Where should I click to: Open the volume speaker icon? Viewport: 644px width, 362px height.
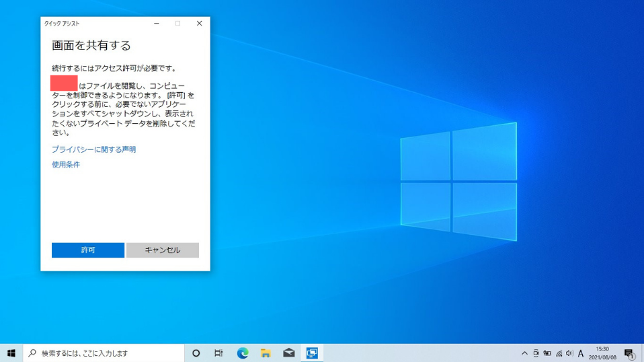(569, 353)
